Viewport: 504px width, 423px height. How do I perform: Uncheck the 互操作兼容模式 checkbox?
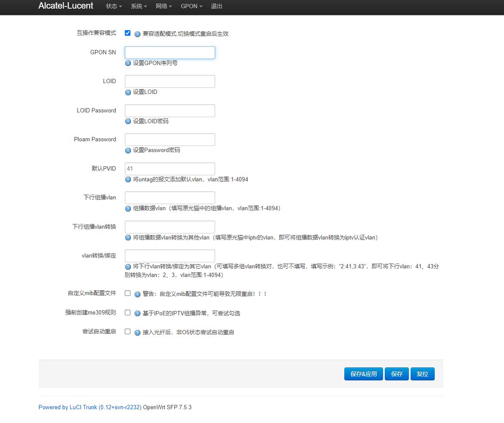click(128, 33)
